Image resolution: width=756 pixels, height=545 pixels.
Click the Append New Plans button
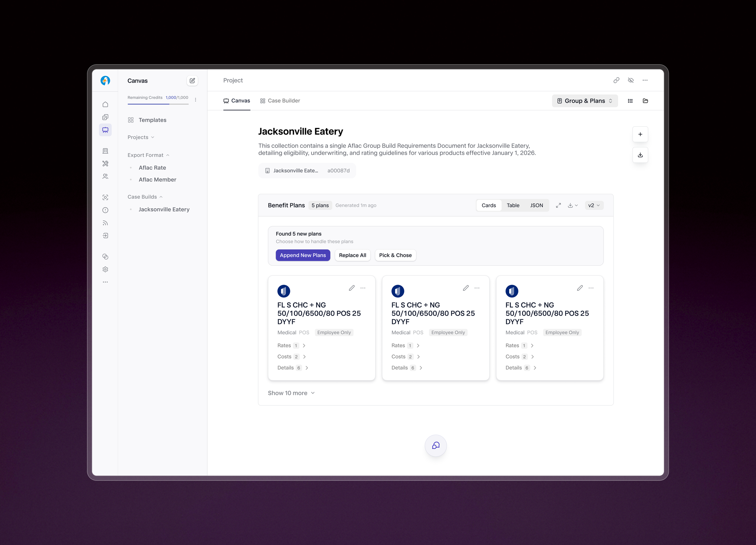click(303, 255)
